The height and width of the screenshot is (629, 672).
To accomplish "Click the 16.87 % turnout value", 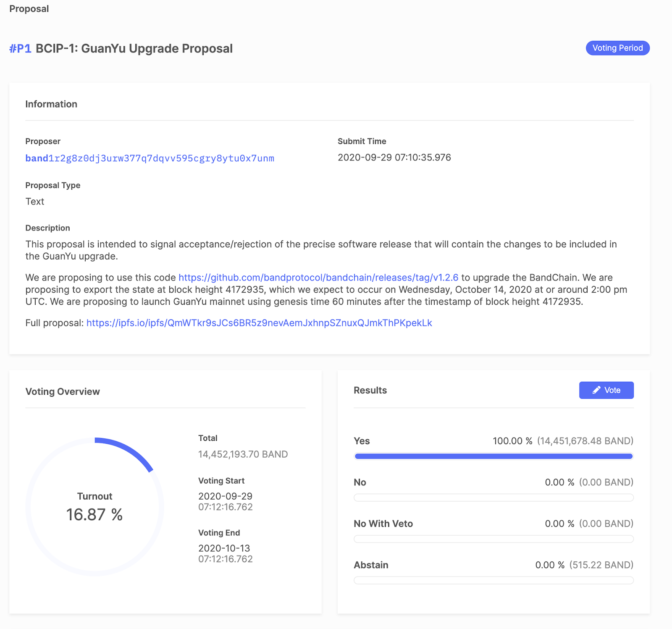I will click(94, 515).
